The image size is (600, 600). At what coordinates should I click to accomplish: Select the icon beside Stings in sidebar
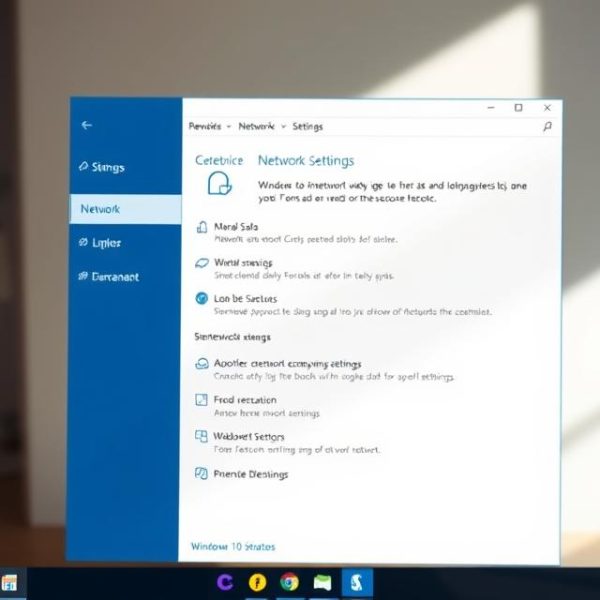pyautogui.click(x=83, y=166)
